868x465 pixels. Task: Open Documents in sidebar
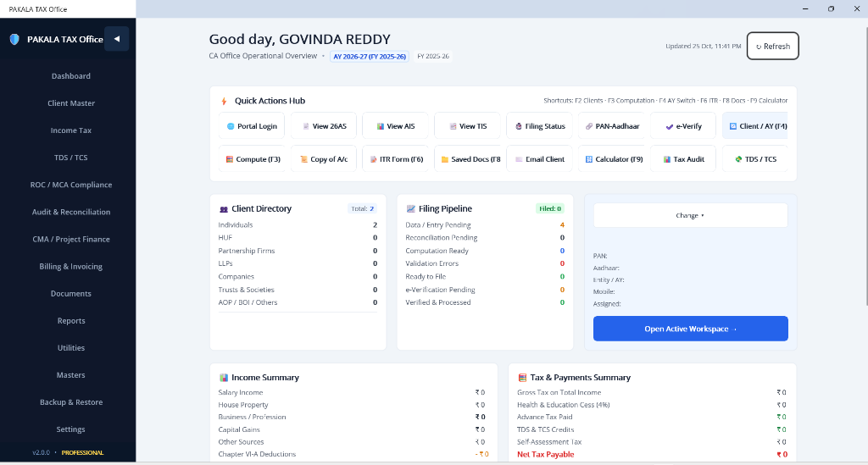click(71, 294)
